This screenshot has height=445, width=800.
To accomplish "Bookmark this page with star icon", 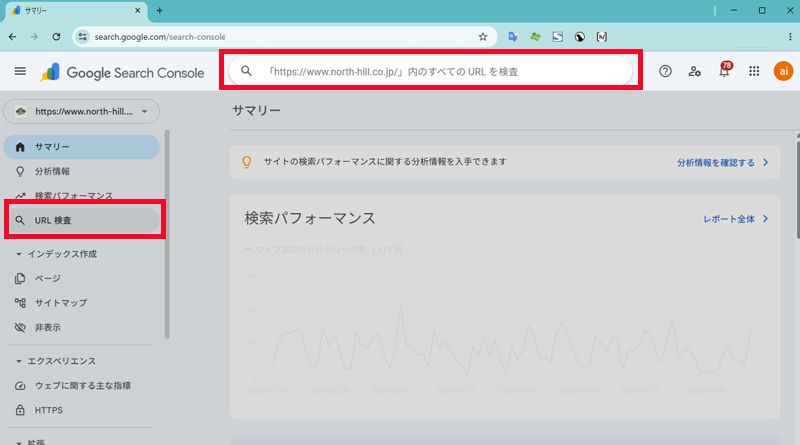I will [483, 37].
